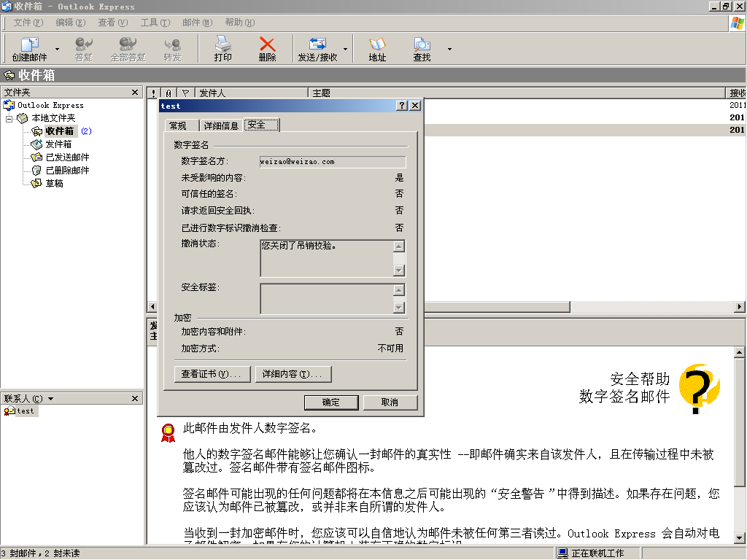This screenshot has width=747, height=560.
Task: Click the 撤消状态 text box with 您关闭了吊销校验
Action: coord(327,258)
